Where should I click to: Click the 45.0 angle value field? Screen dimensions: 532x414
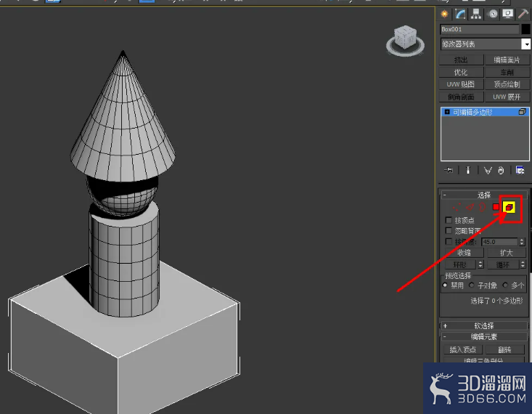tap(500, 242)
